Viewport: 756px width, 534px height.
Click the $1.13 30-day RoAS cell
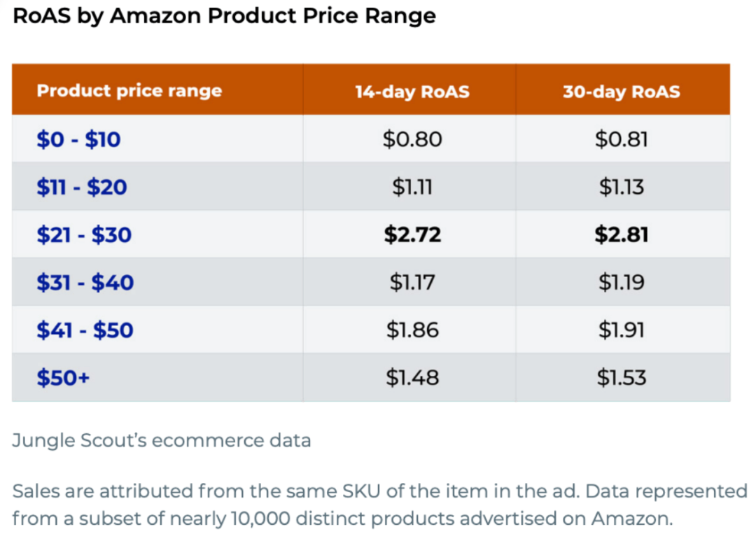pyautogui.click(x=621, y=187)
